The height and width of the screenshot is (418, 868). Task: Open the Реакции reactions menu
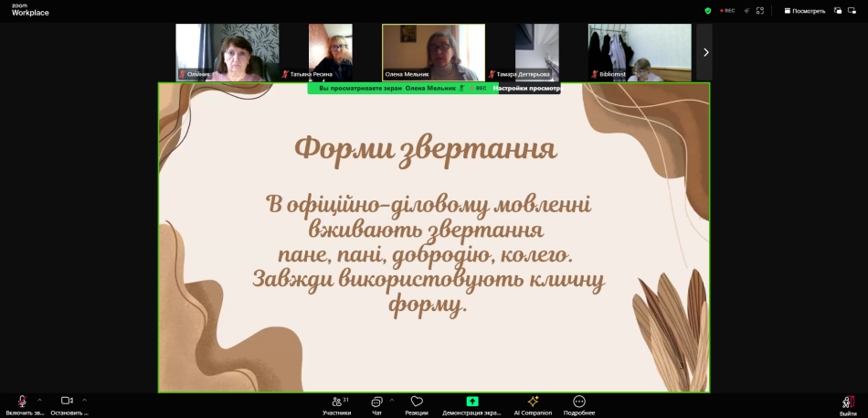(x=417, y=404)
